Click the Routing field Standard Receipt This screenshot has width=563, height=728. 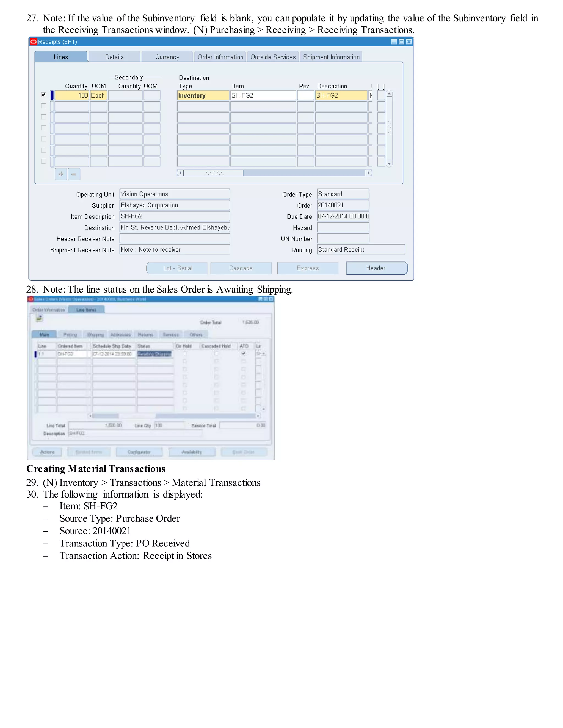click(361, 250)
